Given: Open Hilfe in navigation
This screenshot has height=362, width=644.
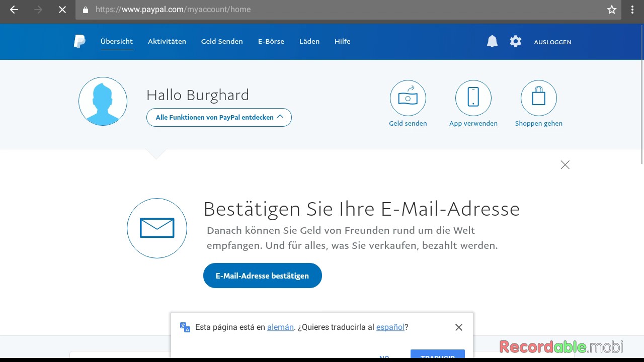Looking at the screenshot, I should point(343,42).
